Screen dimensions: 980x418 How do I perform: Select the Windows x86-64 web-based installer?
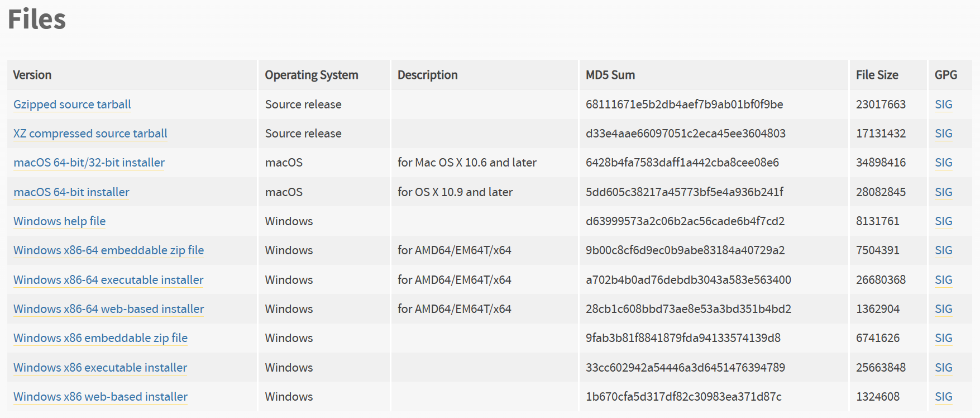click(108, 309)
